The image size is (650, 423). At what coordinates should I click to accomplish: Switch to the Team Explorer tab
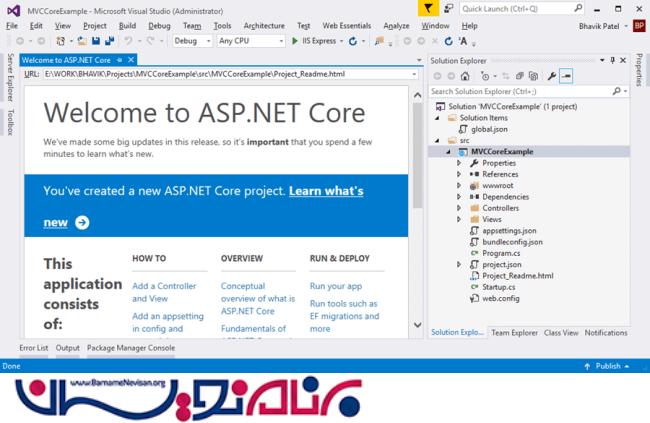coord(514,332)
